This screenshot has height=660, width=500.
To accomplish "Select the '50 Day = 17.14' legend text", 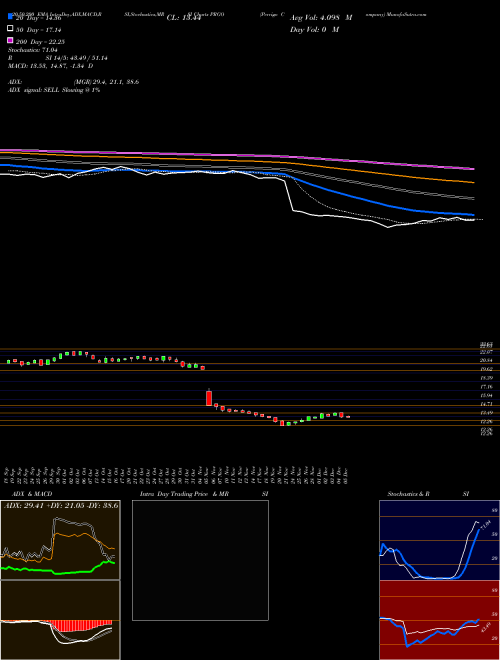I will click(x=39, y=30).
